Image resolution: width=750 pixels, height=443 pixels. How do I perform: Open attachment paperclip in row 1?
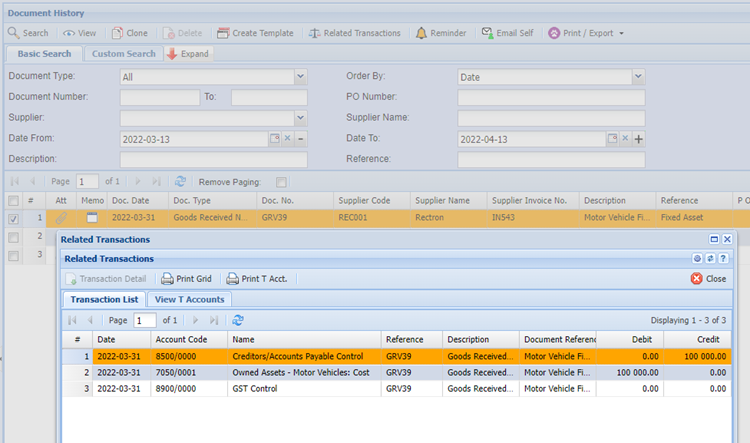(x=62, y=217)
